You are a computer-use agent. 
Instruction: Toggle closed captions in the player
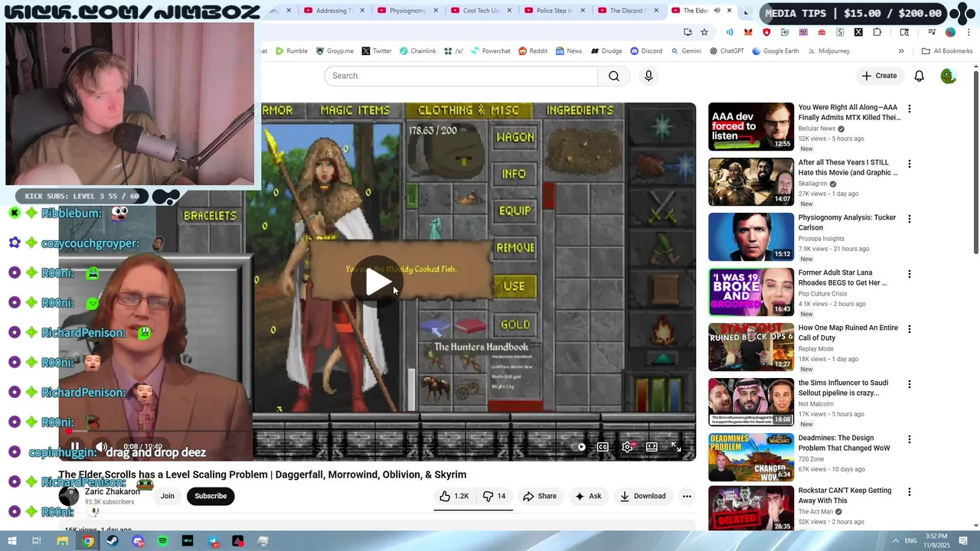tap(603, 447)
